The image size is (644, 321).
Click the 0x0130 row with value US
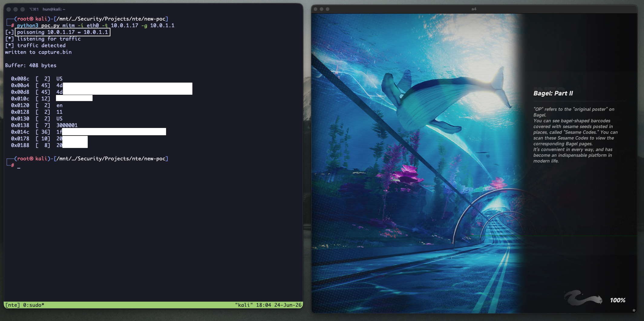[37, 119]
